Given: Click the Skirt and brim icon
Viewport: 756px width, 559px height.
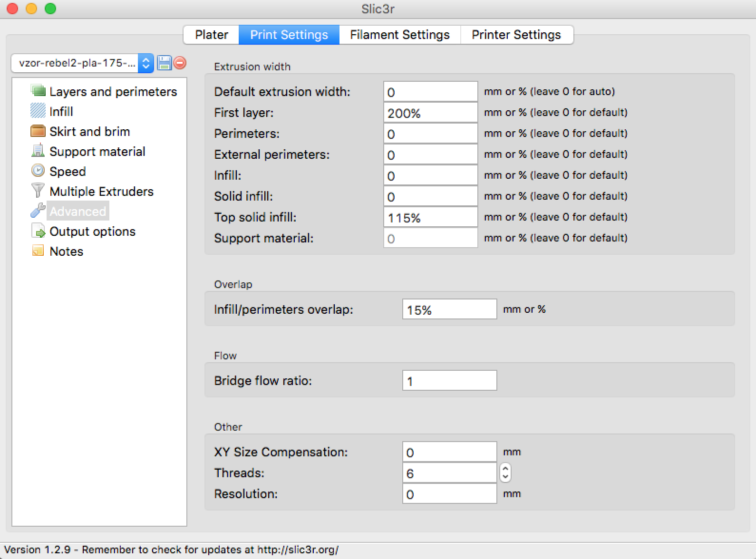Looking at the screenshot, I should 38,131.
